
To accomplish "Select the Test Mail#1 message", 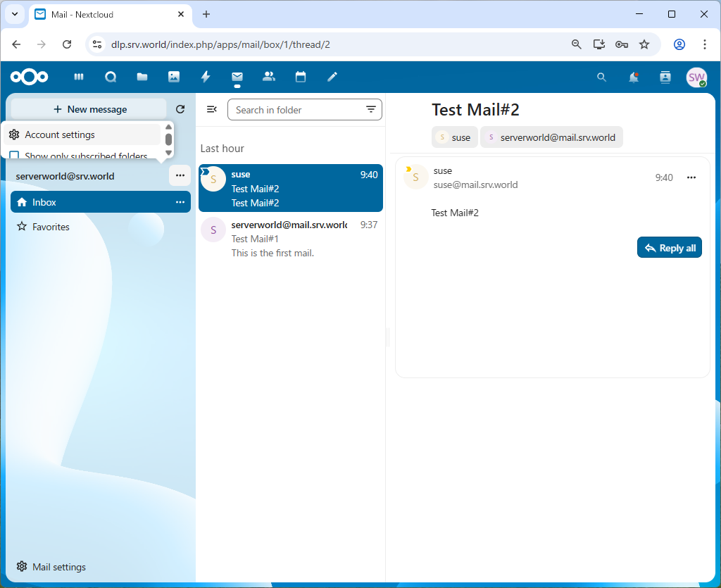I will 291,239.
